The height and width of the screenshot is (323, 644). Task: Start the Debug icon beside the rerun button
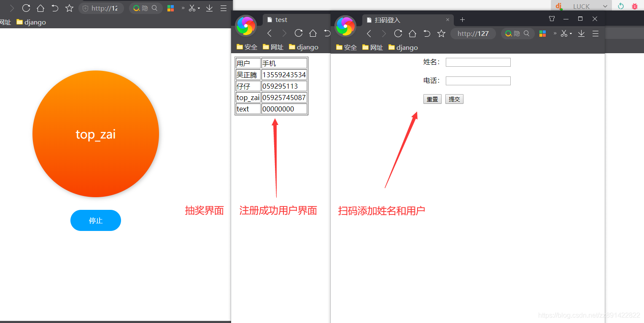(x=634, y=6)
